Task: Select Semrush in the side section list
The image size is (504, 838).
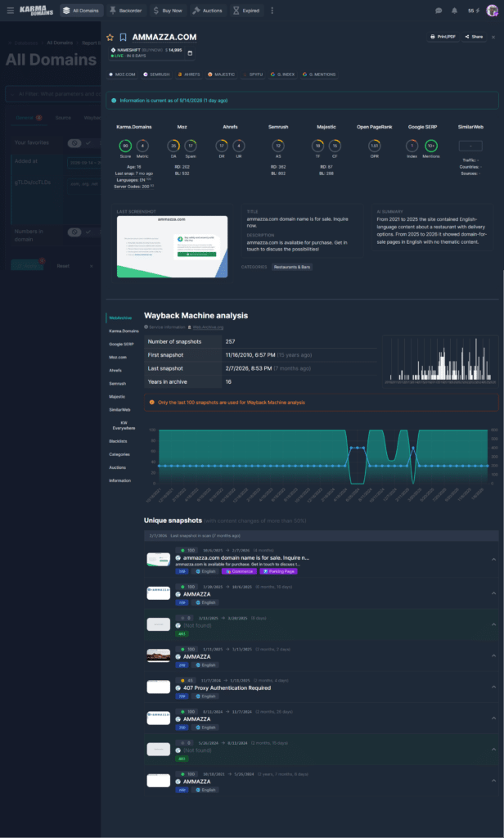Action: point(118,384)
